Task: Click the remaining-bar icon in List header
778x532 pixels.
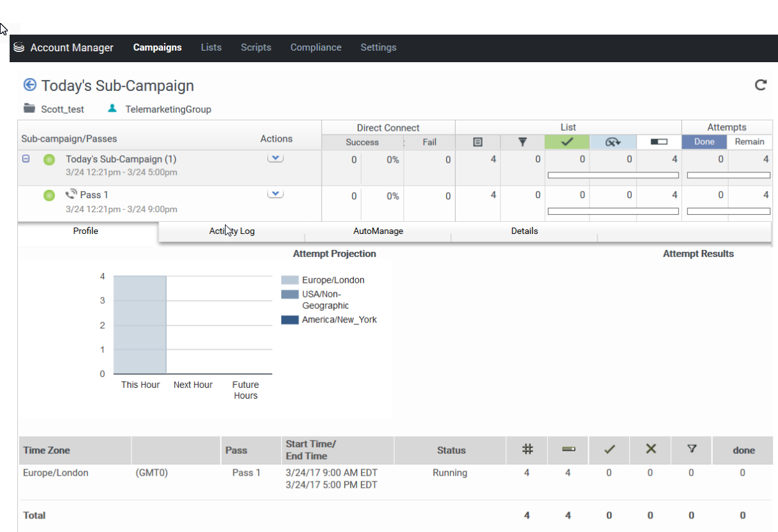Action: (659, 142)
